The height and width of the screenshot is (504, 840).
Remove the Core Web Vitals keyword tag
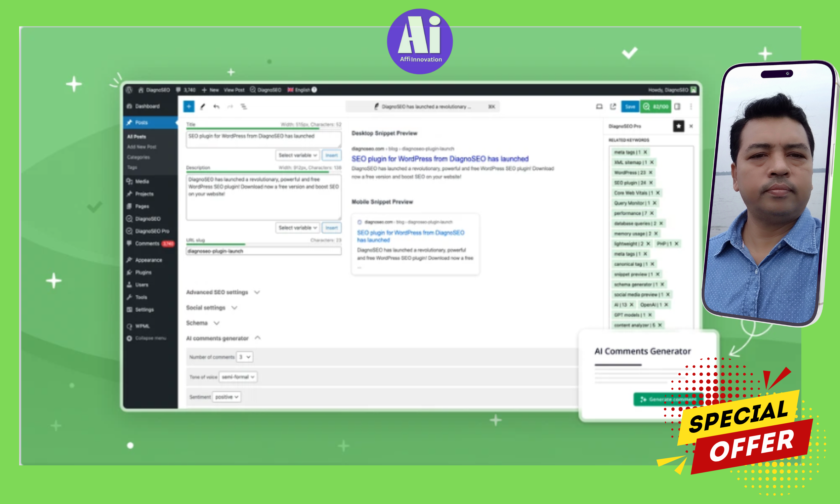tap(658, 193)
